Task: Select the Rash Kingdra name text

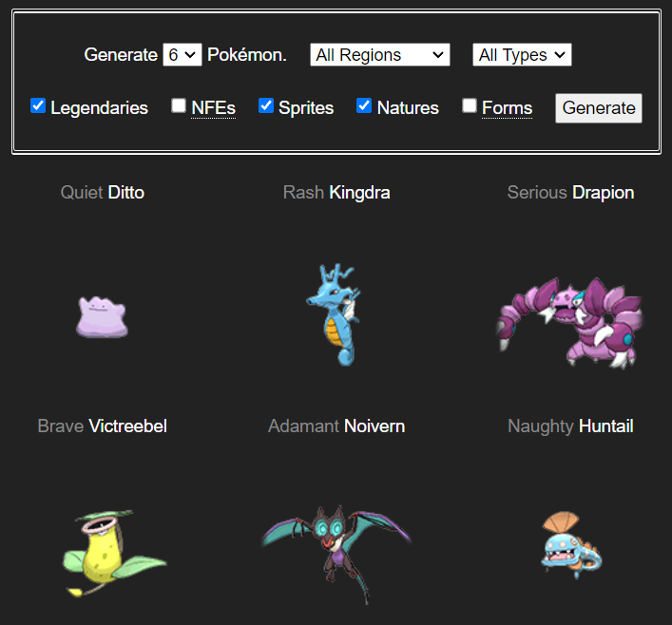Action: (336, 193)
